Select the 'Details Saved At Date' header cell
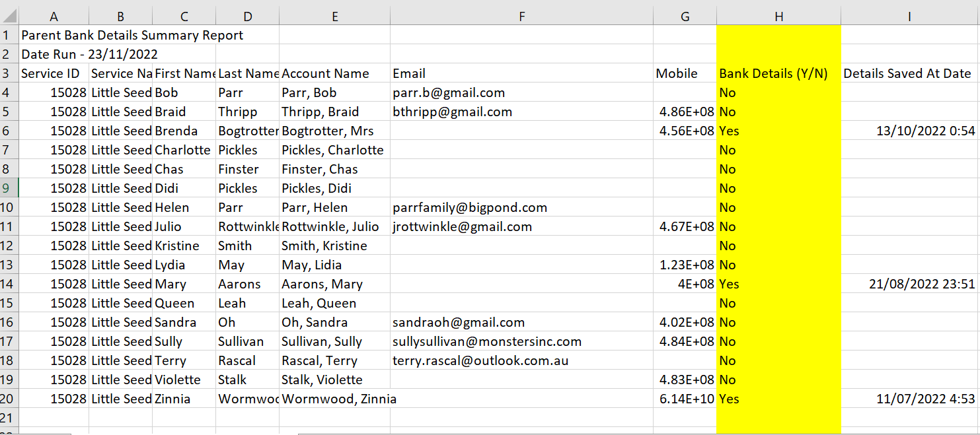This screenshot has height=435, width=980. point(907,73)
